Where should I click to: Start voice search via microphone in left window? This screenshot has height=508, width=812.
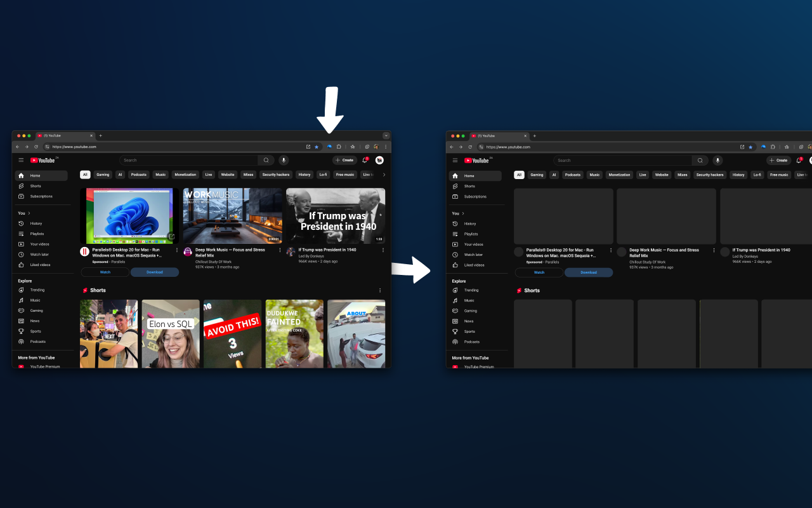click(x=284, y=160)
